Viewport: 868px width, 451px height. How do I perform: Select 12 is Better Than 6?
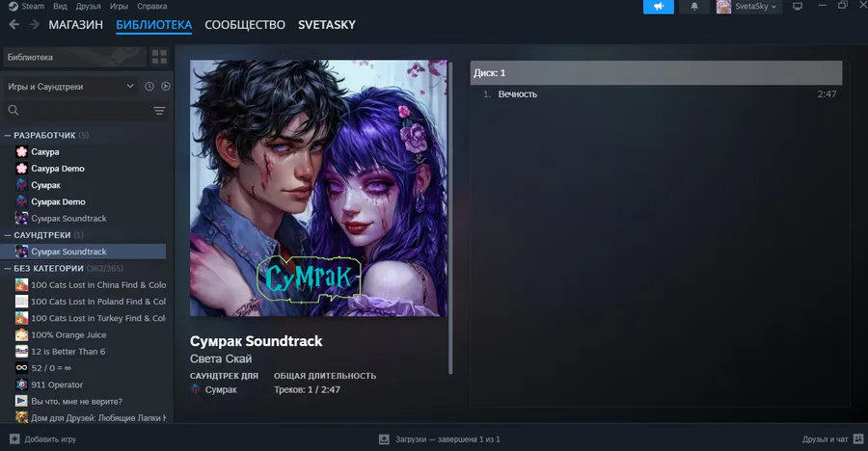pos(68,351)
